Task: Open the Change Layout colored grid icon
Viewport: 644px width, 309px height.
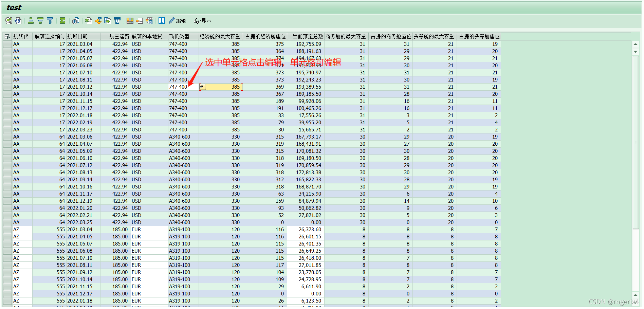Action: pos(130,21)
